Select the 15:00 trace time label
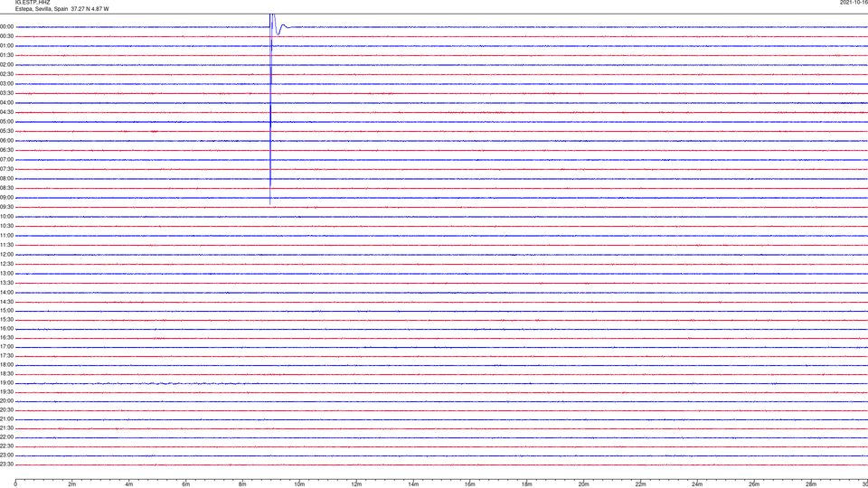 [x=6, y=311]
